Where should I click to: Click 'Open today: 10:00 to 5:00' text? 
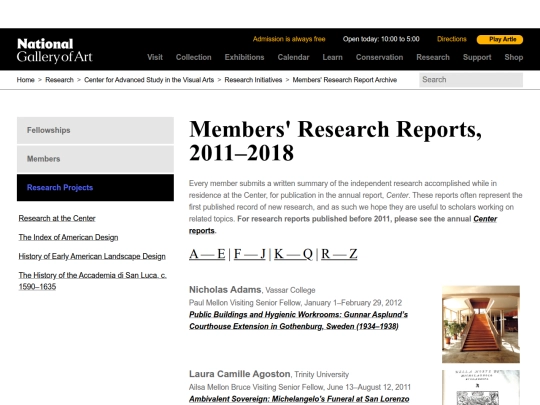point(381,39)
